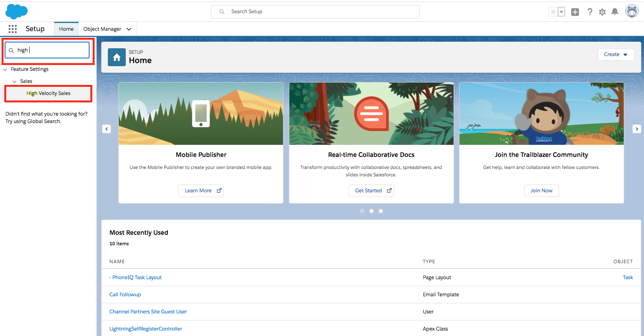This screenshot has width=644, height=336.
Task: Collapse the Feature Settings tree node
Action: tap(5, 69)
